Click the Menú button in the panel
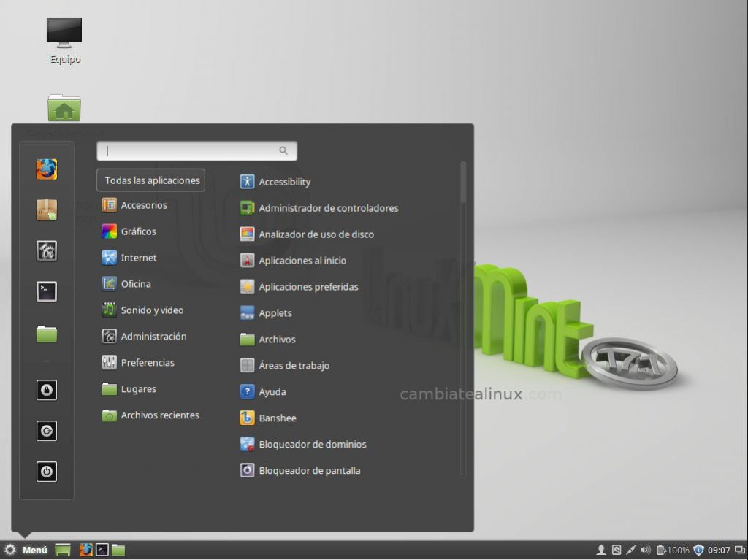Screen dimensions: 748x560 tap(26, 550)
